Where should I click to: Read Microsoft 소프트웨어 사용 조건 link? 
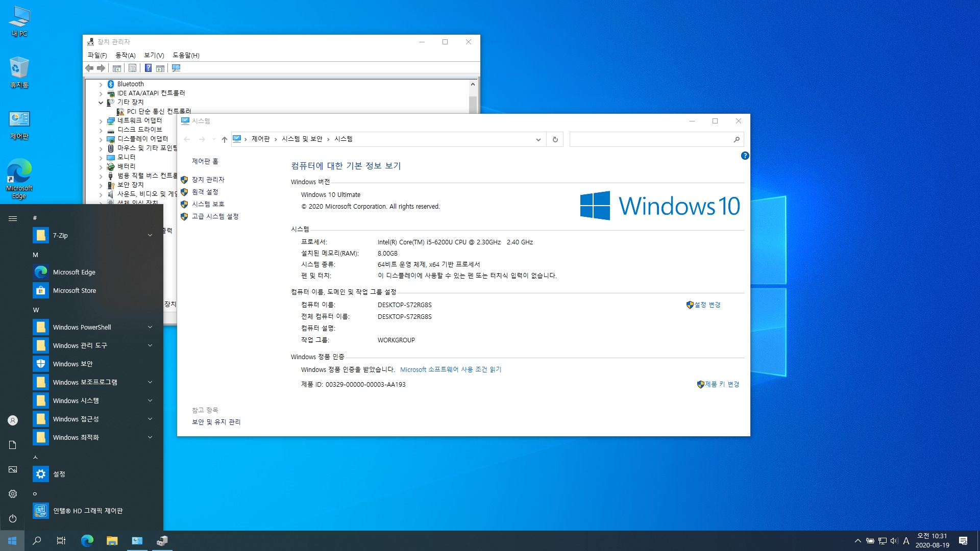pyautogui.click(x=451, y=369)
